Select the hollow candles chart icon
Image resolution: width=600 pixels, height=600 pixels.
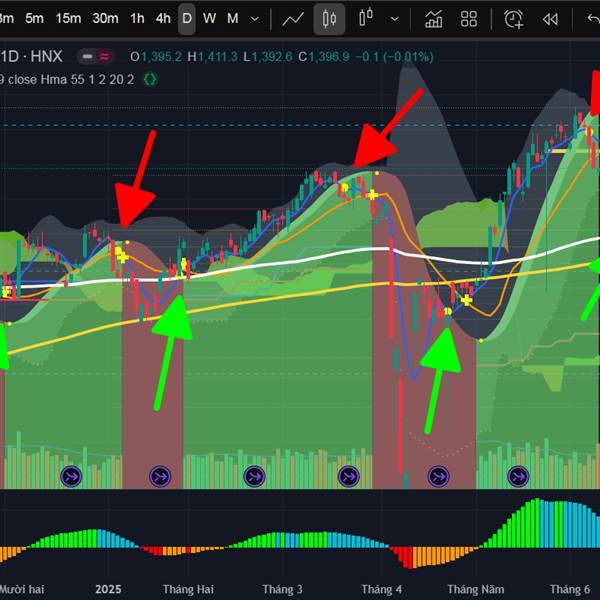[366, 18]
